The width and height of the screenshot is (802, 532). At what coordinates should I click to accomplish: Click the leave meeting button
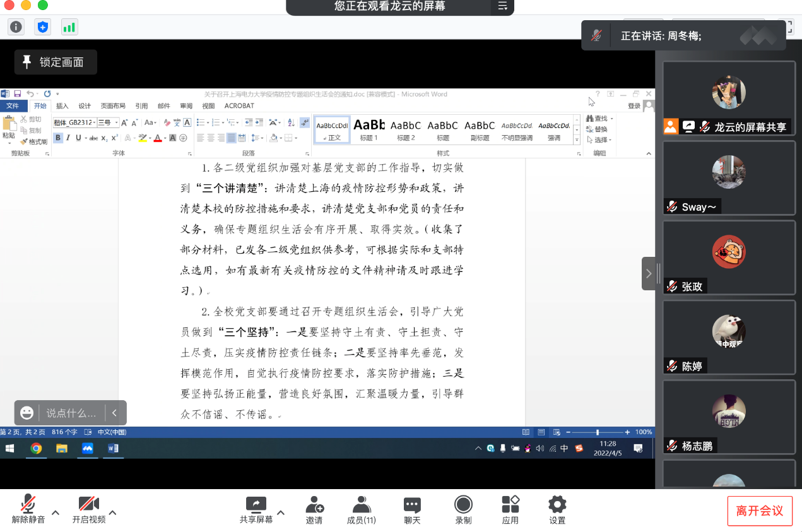(x=759, y=511)
